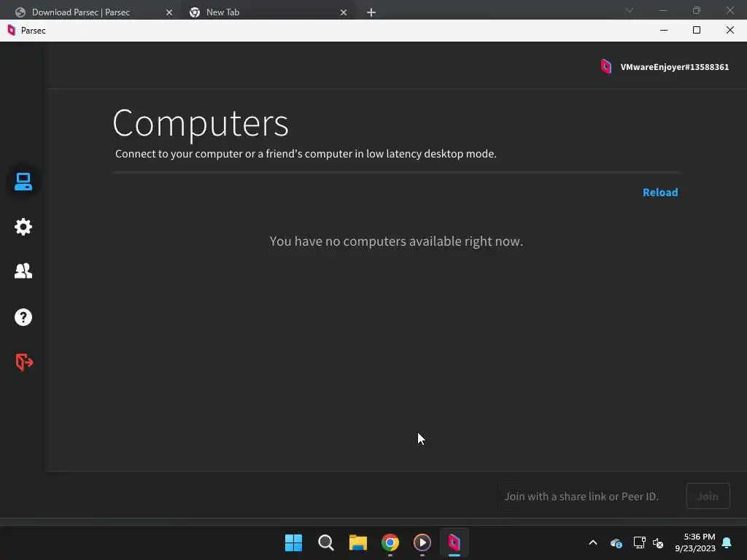This screenshot has width=747, height=560.
Task: Click the Computers heading
Action: pyautogui.click(x=201, y=123)
